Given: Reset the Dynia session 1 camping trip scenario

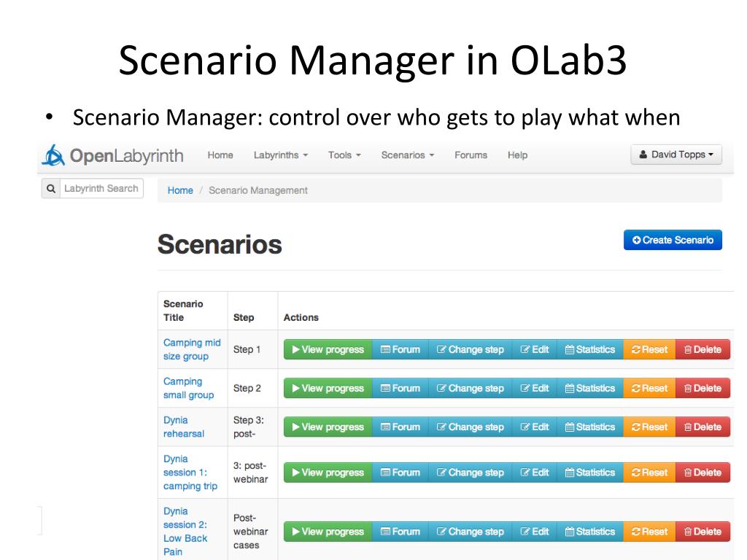Looking at the screenshot, I should point(649,472).
